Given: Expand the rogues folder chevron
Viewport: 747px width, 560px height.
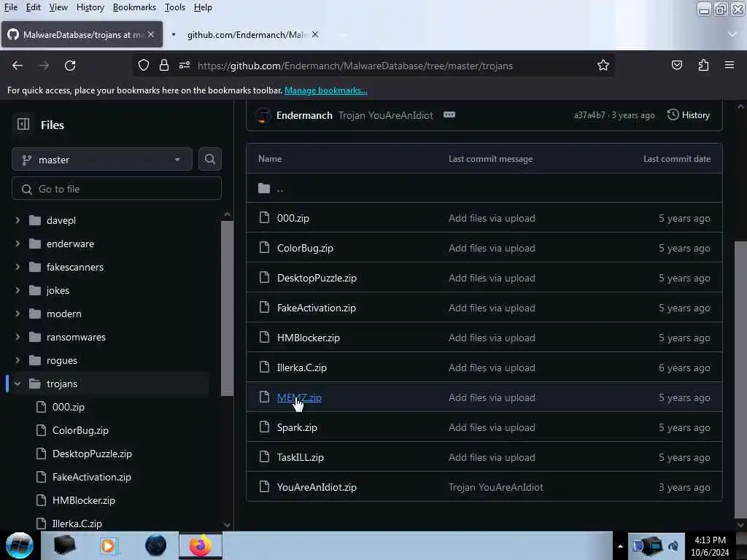Looking at the screenshot, I should (x=18, y=360).
